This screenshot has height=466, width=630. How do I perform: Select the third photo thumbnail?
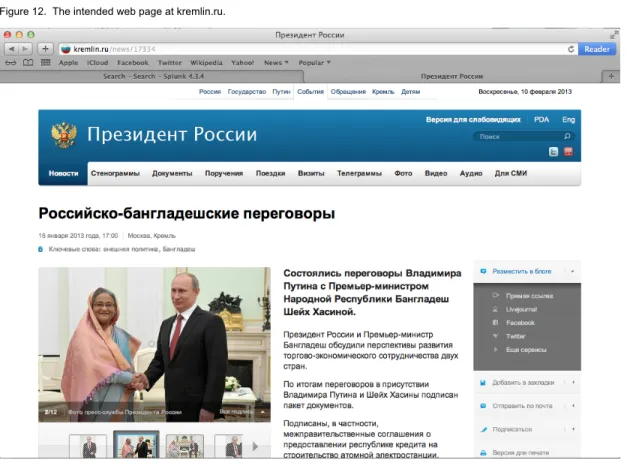coord(185,446)
